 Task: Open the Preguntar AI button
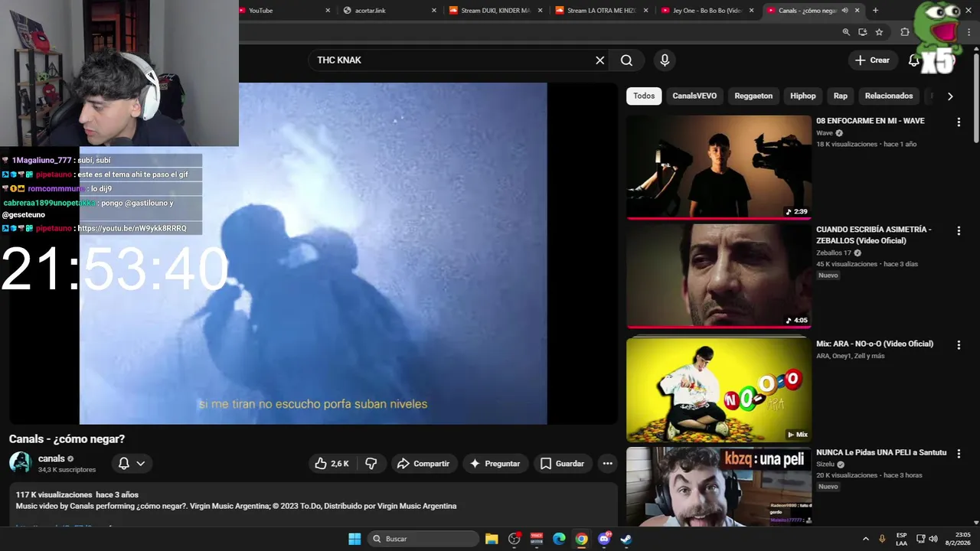[495, 464]
